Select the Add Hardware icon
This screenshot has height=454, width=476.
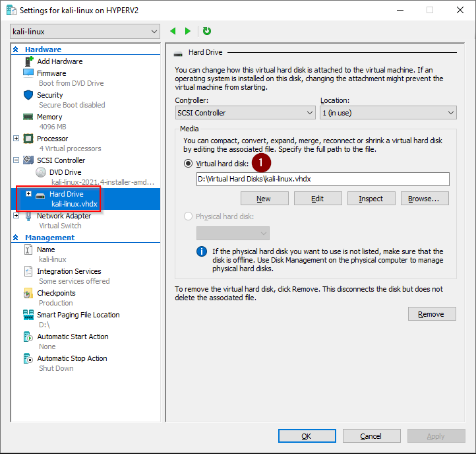28,61
